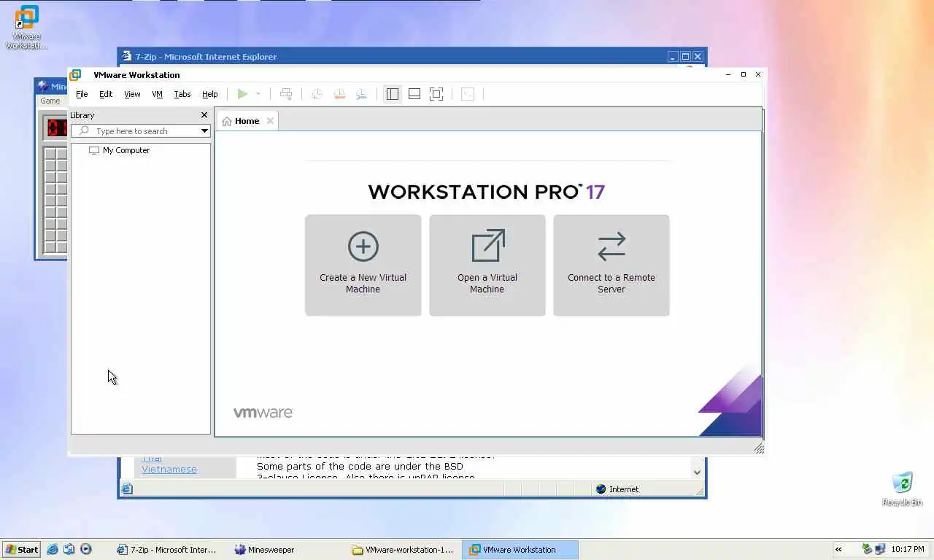Click the home icon on Home tab

point(227,121)
